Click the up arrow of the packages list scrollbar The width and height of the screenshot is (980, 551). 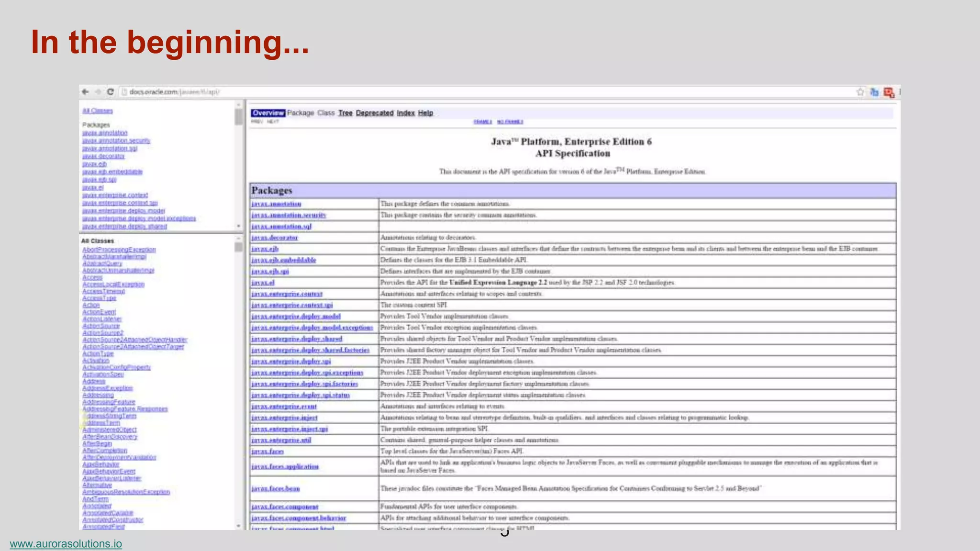[x=238, y=104]
